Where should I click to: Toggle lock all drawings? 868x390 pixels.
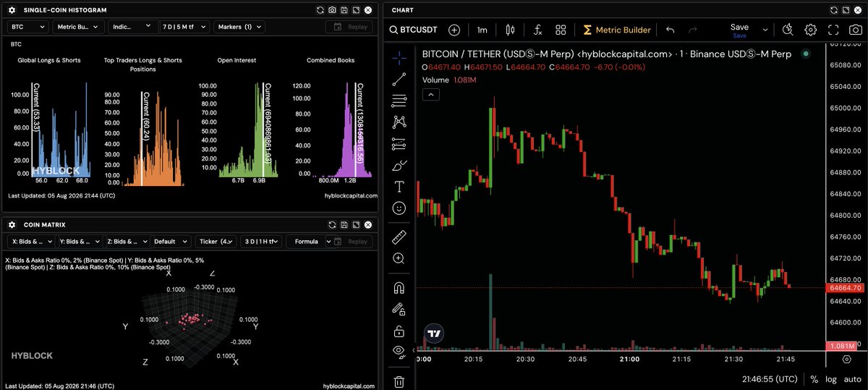click(x=399, y=331)
